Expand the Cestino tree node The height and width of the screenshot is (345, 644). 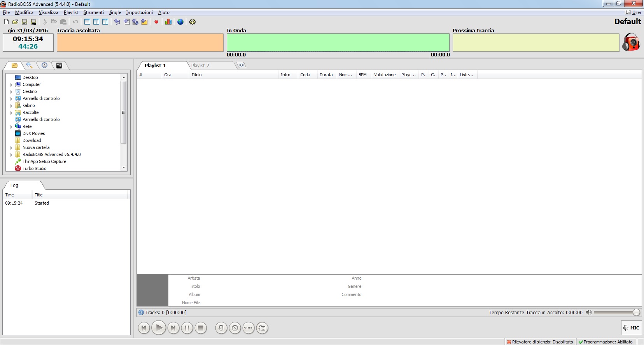[x=11, y=92]
